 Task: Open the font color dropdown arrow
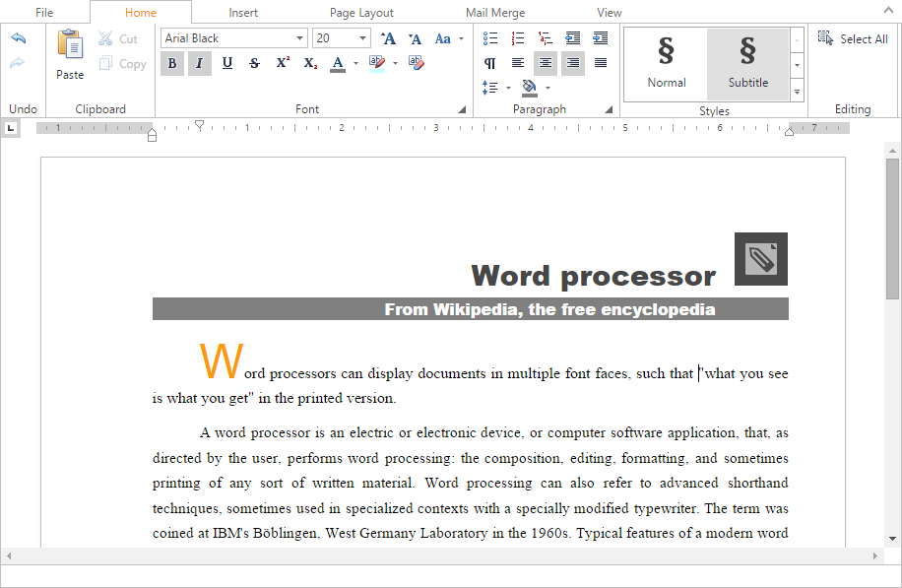(x=356, y=63)
